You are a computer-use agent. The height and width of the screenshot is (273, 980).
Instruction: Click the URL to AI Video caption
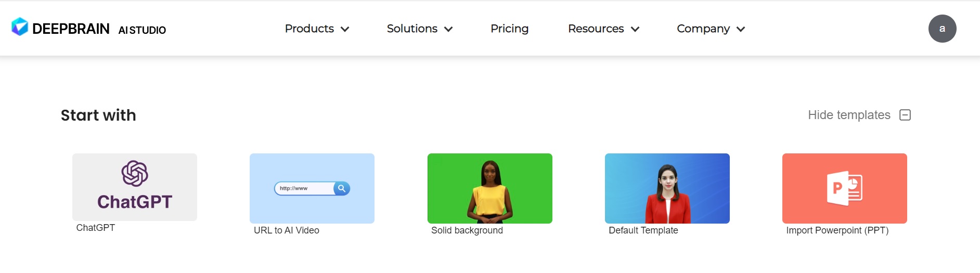point(287,230)
